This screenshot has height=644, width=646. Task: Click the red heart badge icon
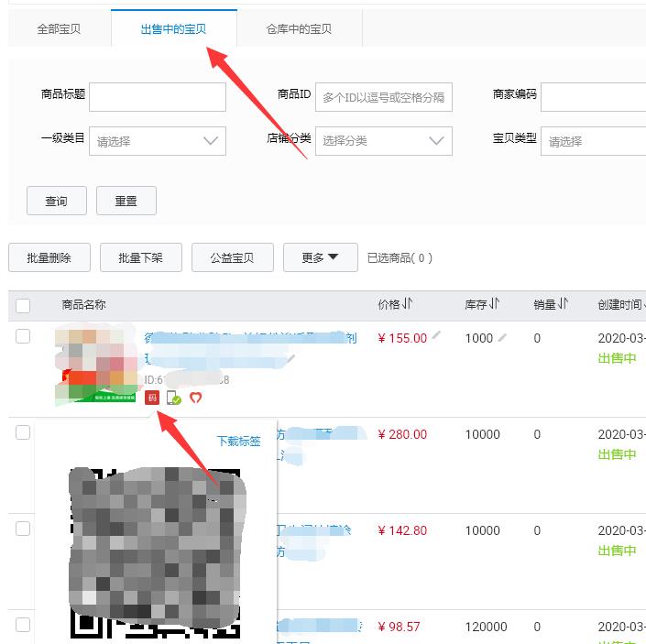[x=195, y=398]
